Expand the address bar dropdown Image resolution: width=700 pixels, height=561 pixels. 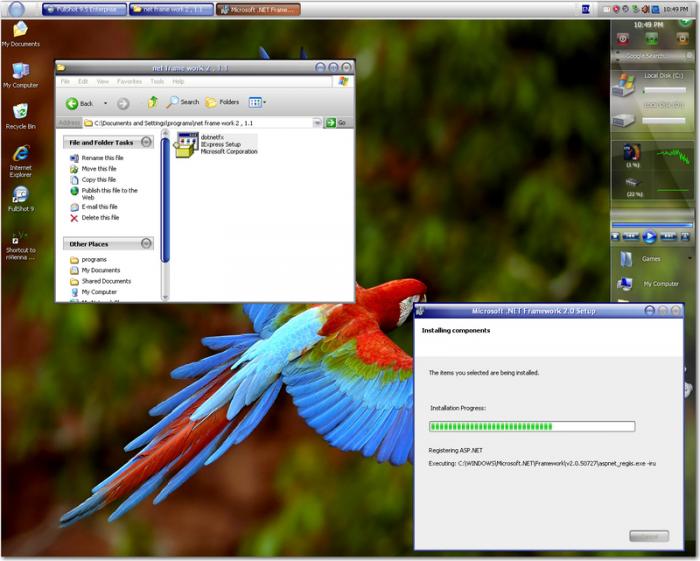[317, 123]
